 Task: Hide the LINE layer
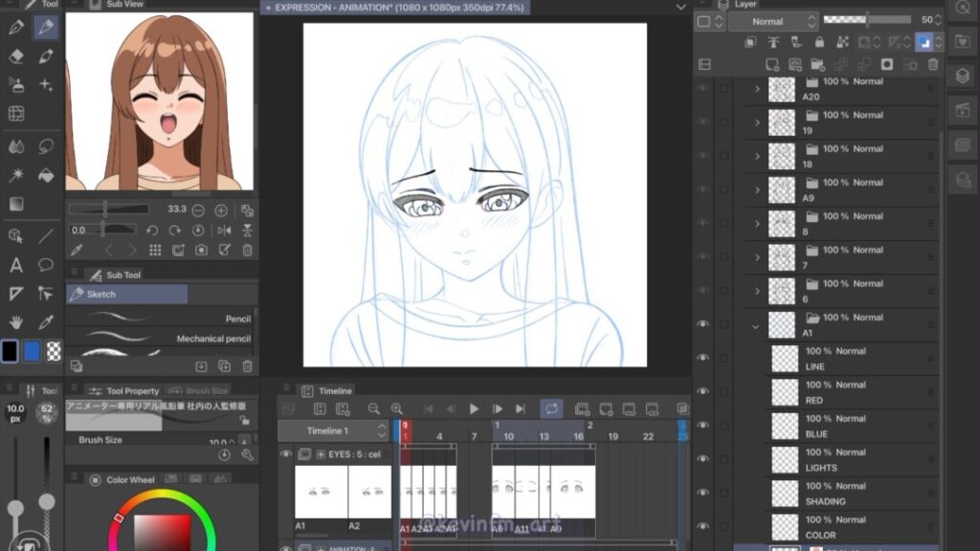[x=703, y=358]
